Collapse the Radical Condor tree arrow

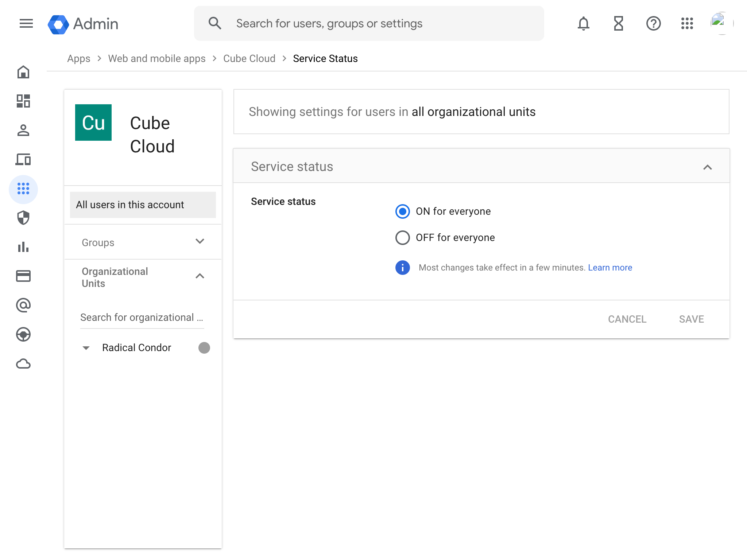coord(86,348)
